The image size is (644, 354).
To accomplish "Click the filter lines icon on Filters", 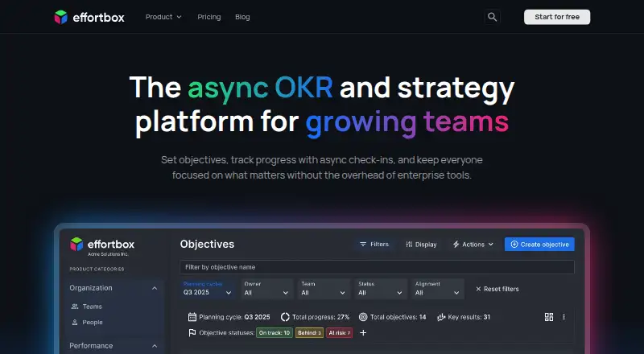I will click(363, 245).
